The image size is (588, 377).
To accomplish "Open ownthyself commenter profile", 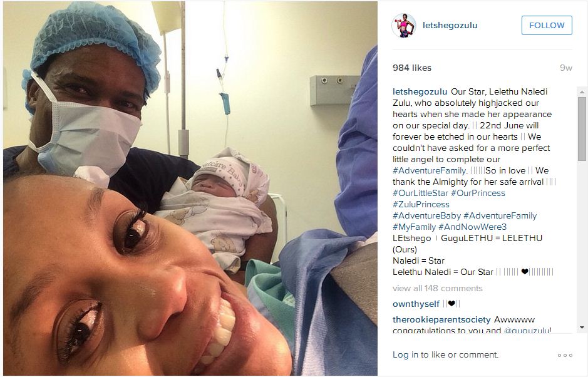I will point(416,304).
